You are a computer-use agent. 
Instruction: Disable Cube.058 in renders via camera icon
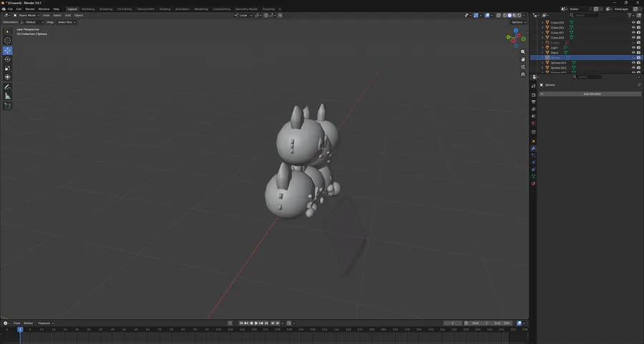tap(639, 37)
